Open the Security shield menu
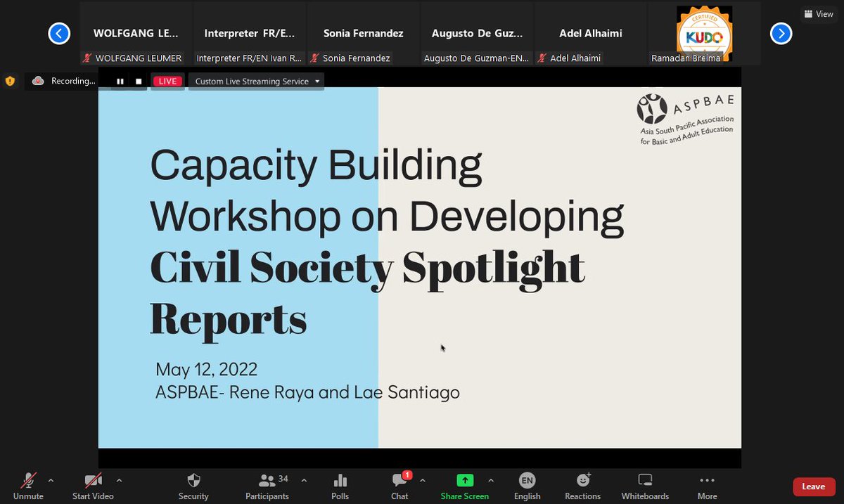 193,486
